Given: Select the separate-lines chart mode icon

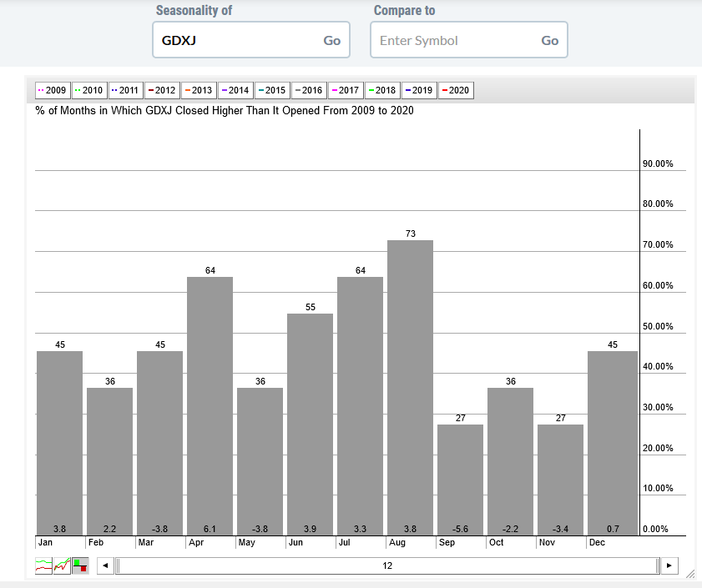Looking at the screenshot, I should [44, 565].
